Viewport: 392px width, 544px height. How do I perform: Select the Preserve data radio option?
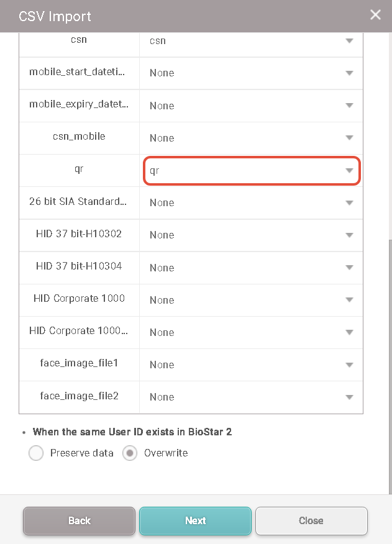click(36, 453)
